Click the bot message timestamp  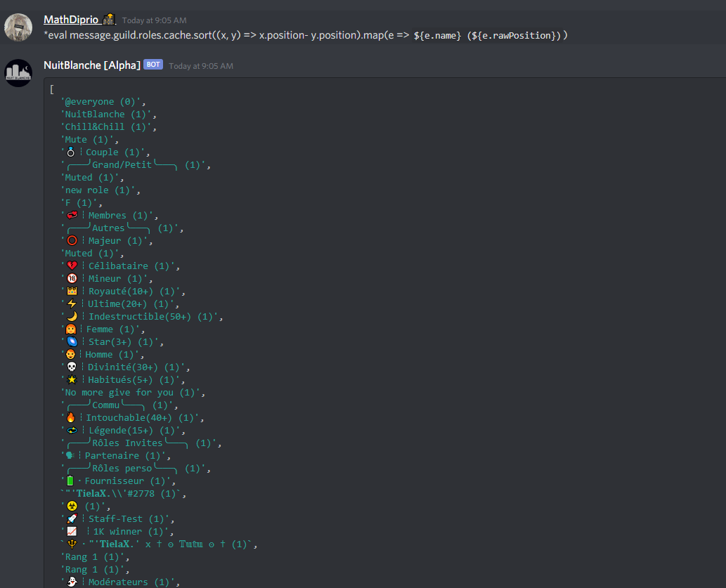(x=201, y=66)
